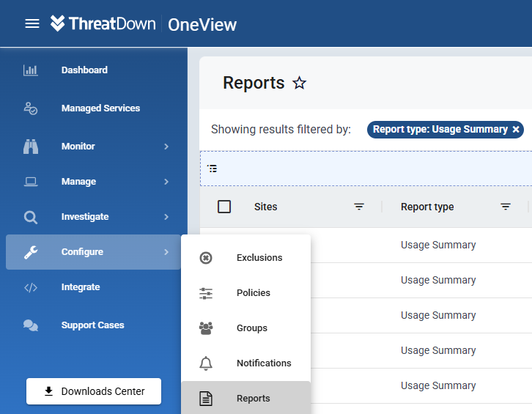Open the Sites column filter icon

359,207
